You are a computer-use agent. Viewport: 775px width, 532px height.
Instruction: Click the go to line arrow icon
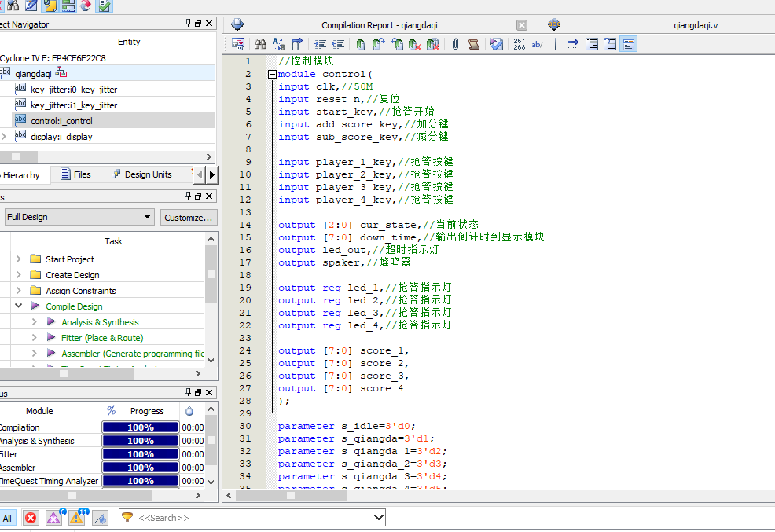(573, 45)
